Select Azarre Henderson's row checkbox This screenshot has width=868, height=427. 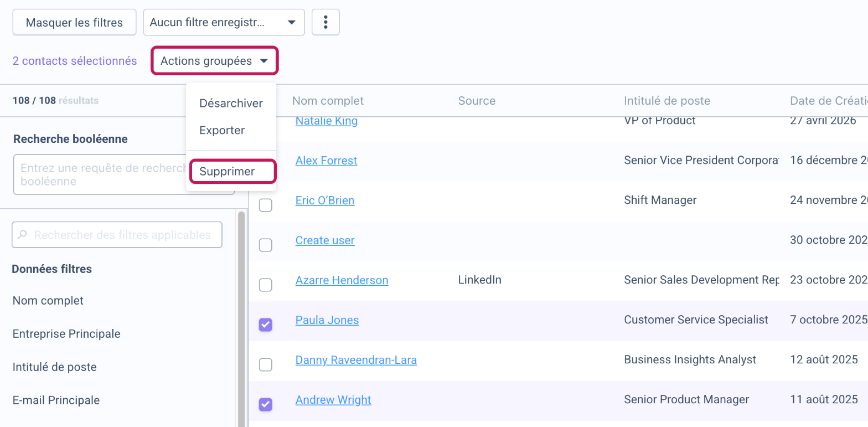pyautogui.click(x=266, y=285)
